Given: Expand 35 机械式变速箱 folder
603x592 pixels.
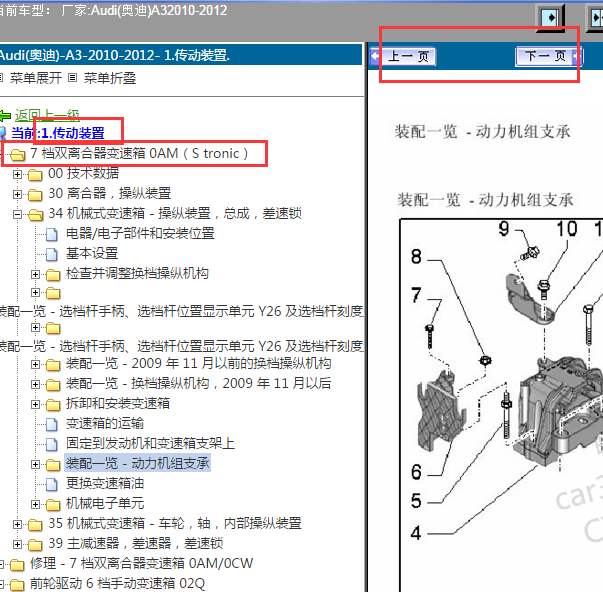Looking at the screenshot, I should (17, 524).
